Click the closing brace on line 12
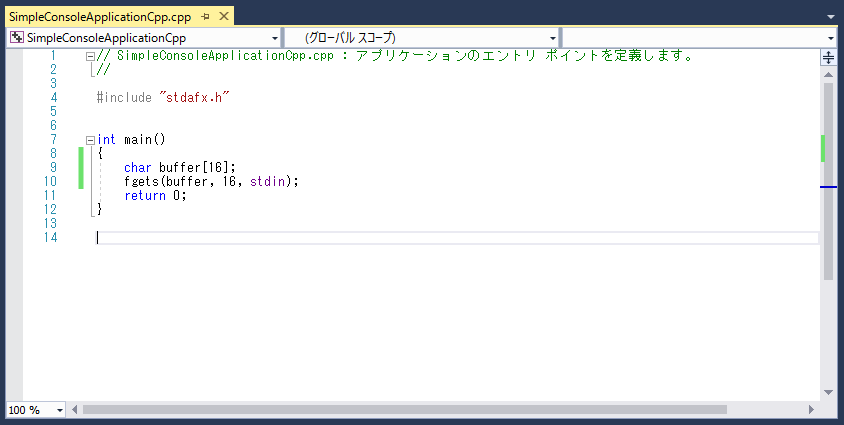Screen dimensions: 844x425 [x=100, y=210]
